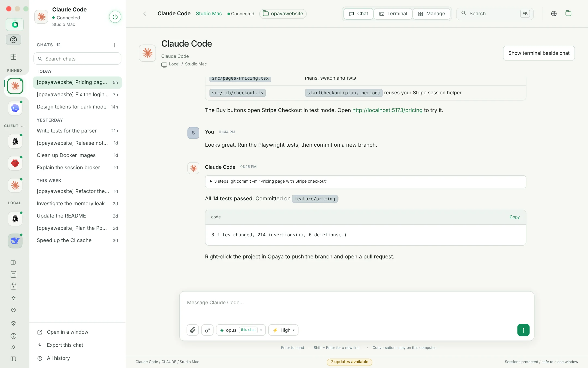
Task: Click Export this chat
Action: coord(65,345)
